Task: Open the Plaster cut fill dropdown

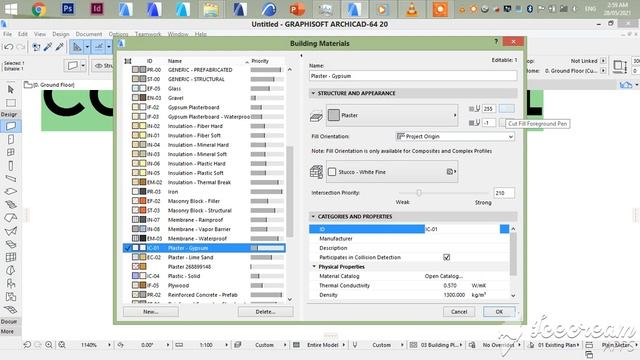Action: pyautogui.click(x=392, y=116)
